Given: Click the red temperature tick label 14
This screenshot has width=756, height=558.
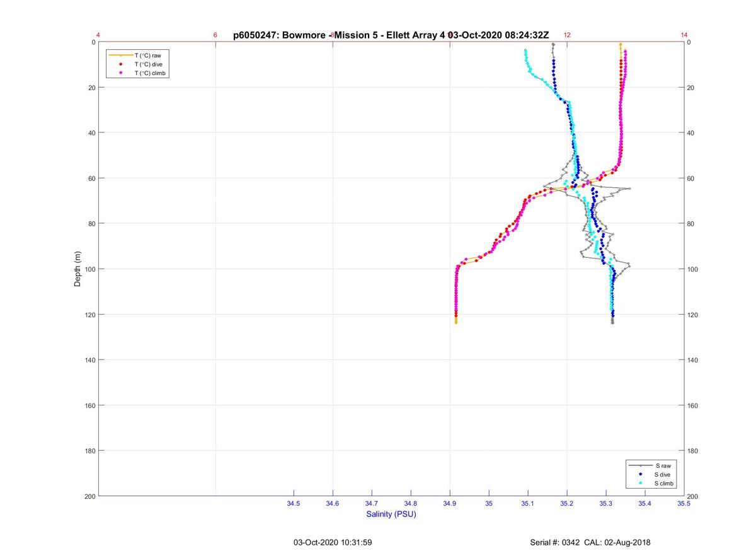Looking at the screenshot, I should click(x=684, y=35).
